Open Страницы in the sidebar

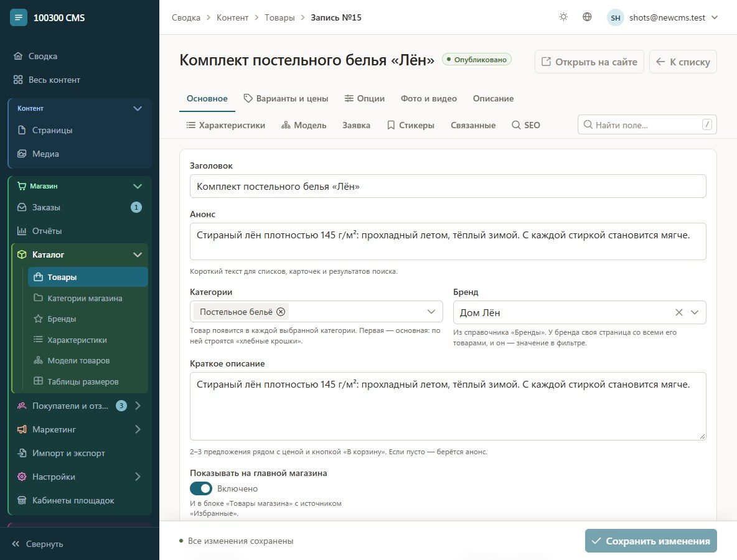(x=80, y=130)
